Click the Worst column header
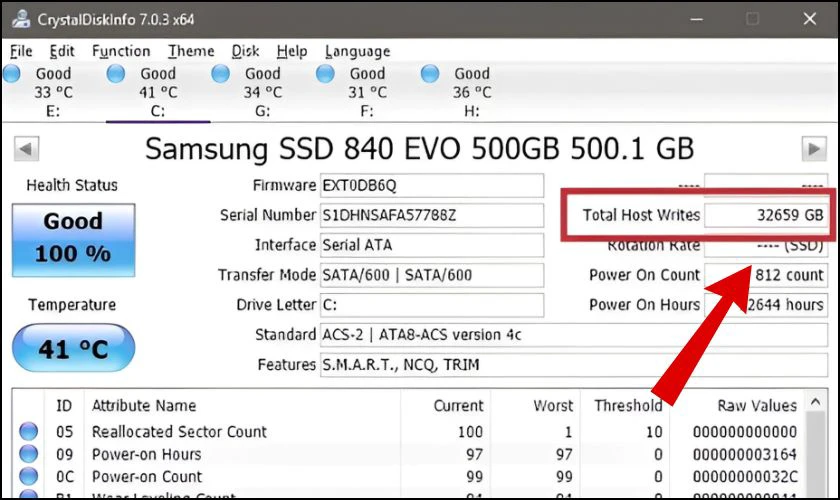The image size is (840, 500). point(535,406)
